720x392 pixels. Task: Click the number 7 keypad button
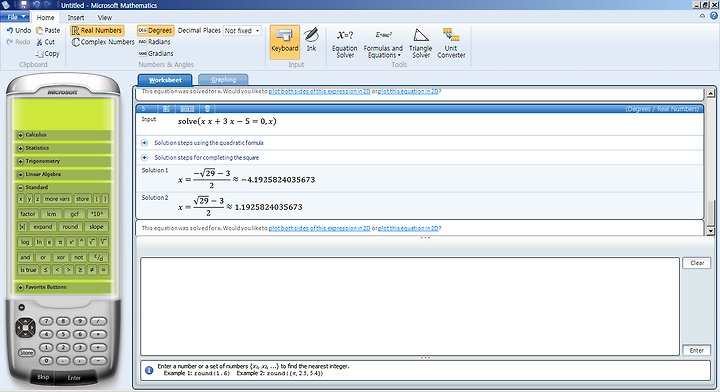coord(46,321)
